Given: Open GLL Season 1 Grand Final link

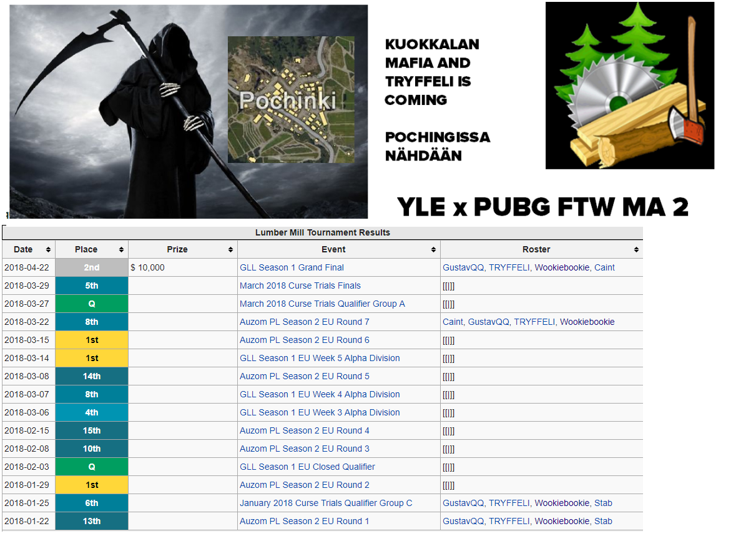Looking at the screenshot, I should click(x=292, y=267).
